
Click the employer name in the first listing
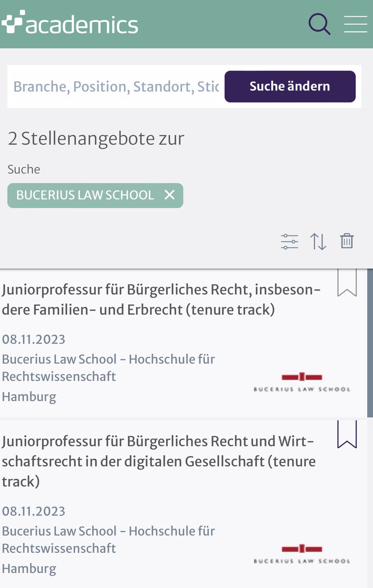pyautogui.click(x=109, y=367)
